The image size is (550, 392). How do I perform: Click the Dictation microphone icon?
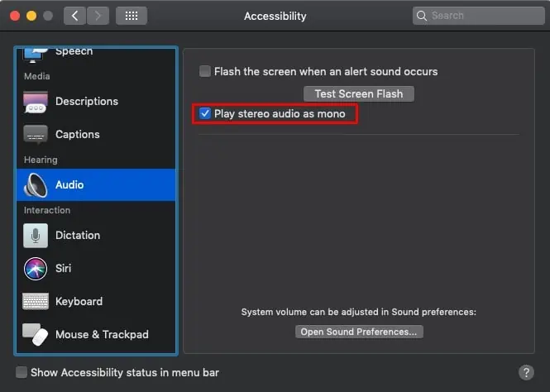point(36,235)
